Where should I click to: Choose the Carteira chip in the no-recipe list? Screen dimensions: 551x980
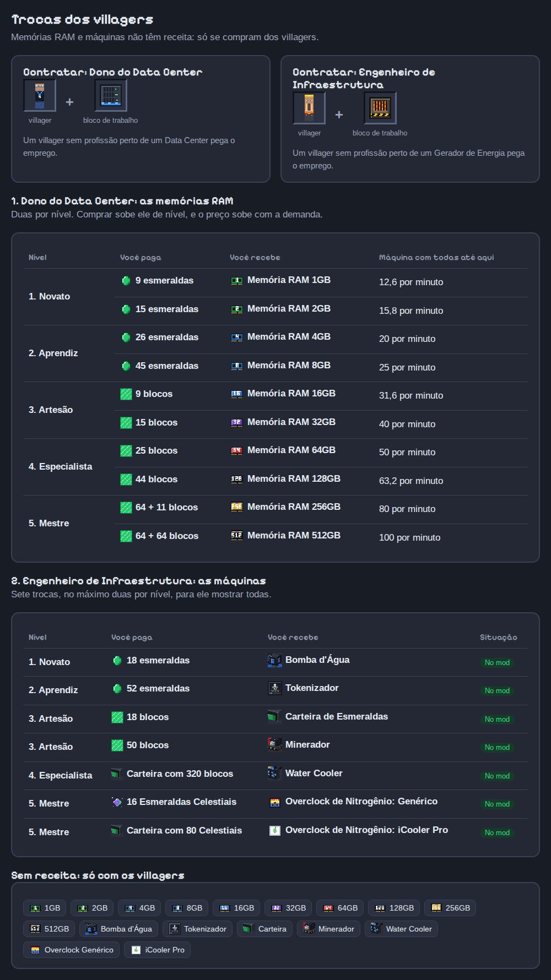tap(264, 929)
